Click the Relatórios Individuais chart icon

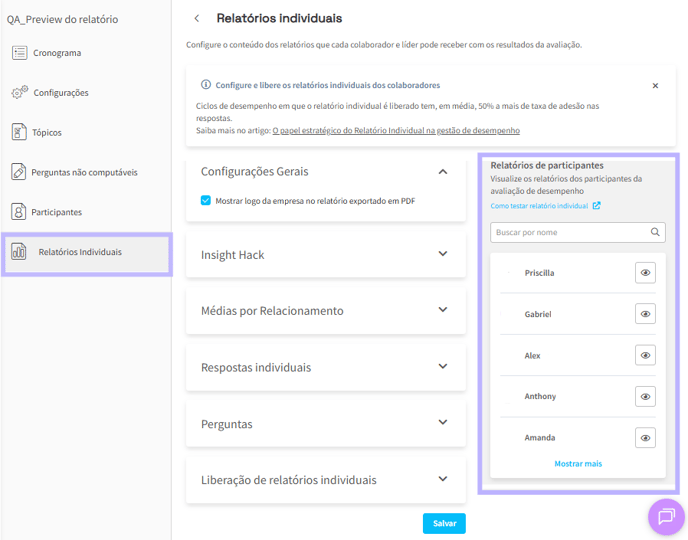coord(18,252)
